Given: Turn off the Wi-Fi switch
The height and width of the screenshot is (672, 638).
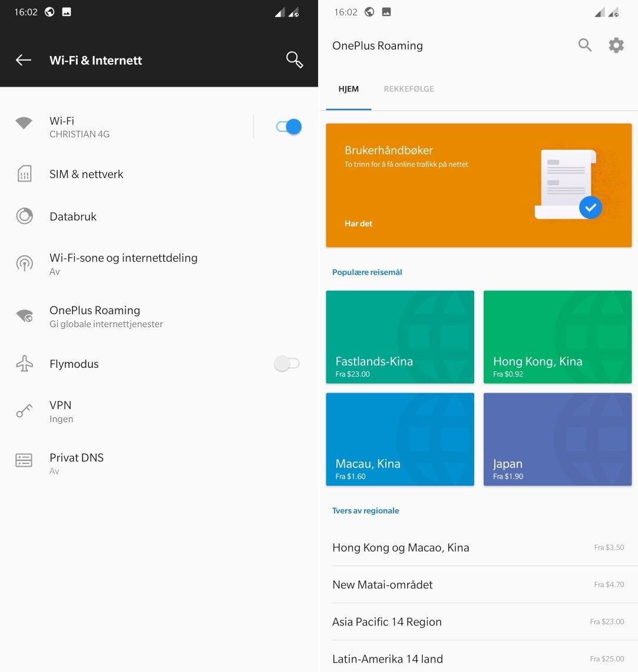Looking at the screenshot, I should point(289,127).
